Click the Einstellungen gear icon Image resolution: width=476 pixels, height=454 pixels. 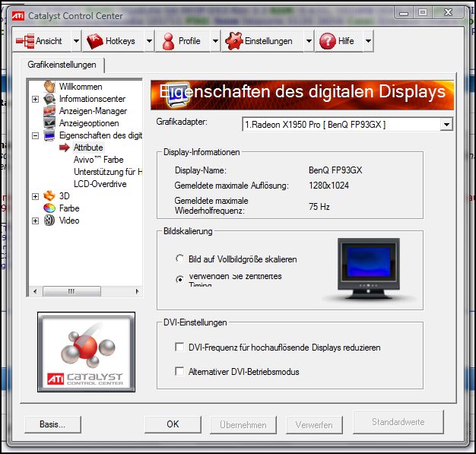pyautogui.click(x=234, y=41)
